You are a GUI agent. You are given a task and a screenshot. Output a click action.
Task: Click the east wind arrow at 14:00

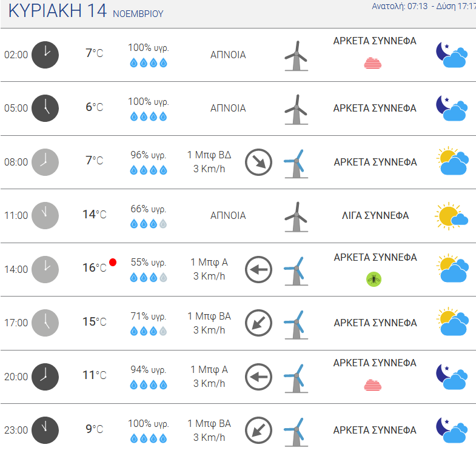click(x=258, y=270)
